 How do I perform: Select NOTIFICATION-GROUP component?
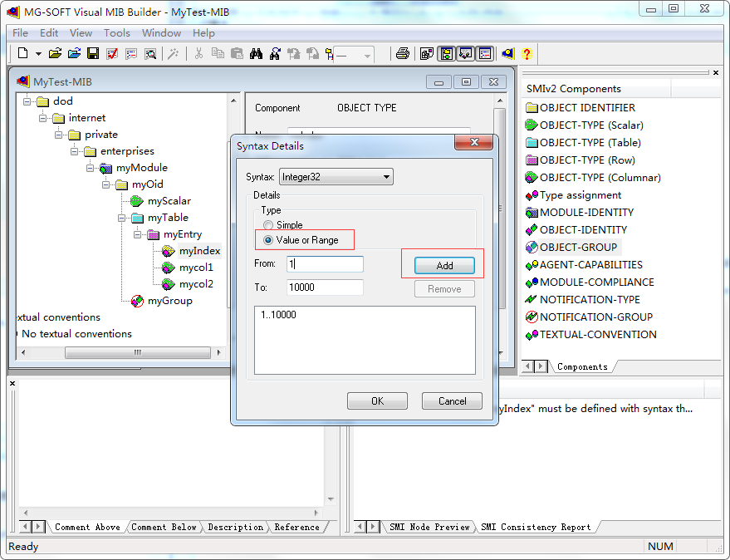(x=595, y=317)
